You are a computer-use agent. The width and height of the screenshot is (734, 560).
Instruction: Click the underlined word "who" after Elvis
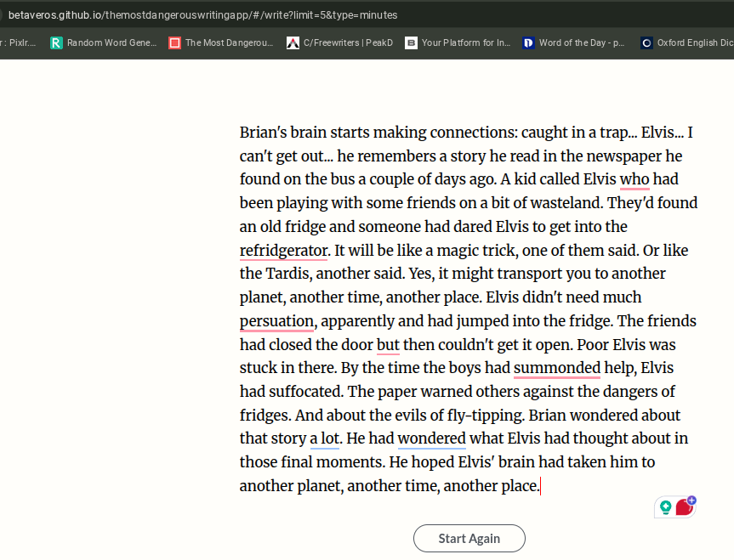(634, 180)
